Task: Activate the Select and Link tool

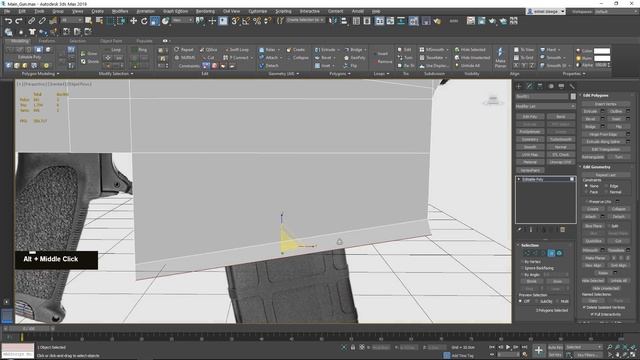Action: tap(31, 21)
